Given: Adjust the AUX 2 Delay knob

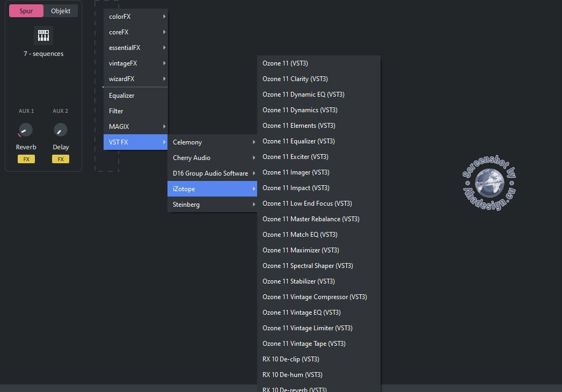Looking at the screenshot, I should click(x=60, y=130).
